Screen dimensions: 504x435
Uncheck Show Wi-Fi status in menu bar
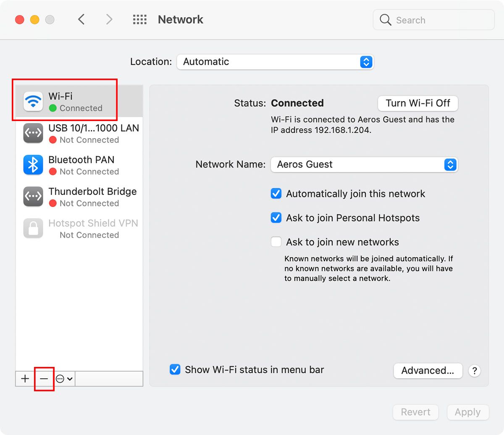click(175, 369)
